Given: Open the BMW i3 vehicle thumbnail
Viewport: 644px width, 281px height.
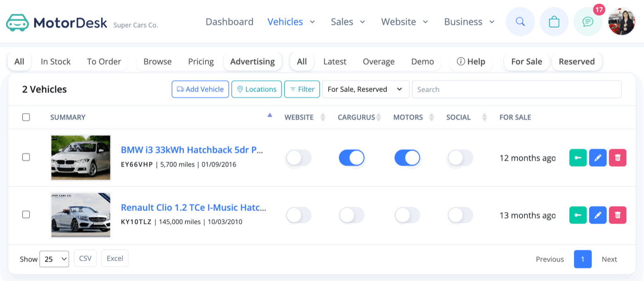Looking at the screenshot, I should (x=81, y=158).
